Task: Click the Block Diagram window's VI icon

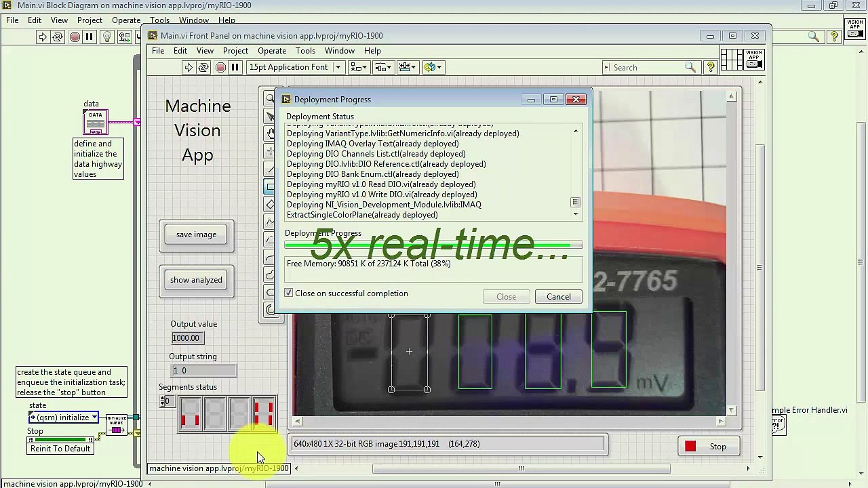Action: (x=855, y=29)
